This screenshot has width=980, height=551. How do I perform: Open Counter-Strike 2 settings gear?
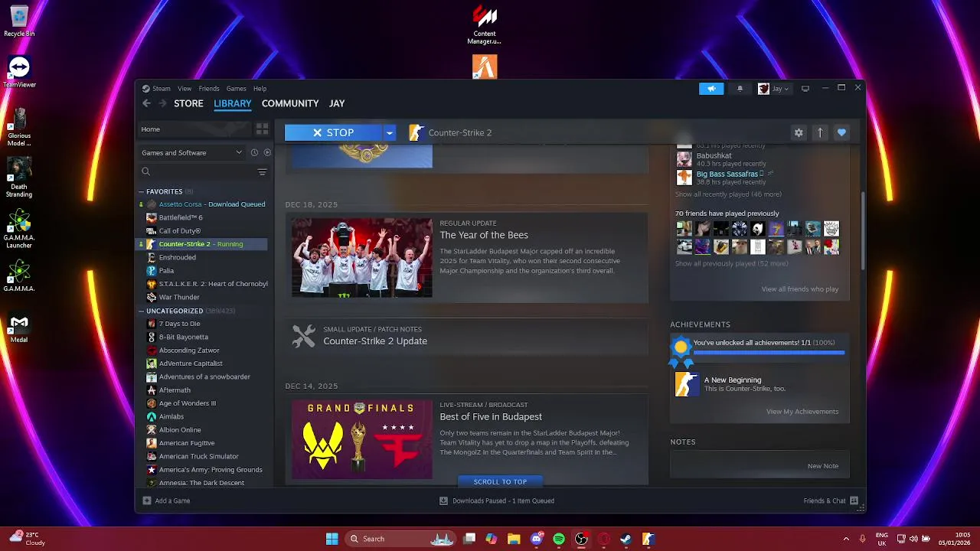tap(799, 132)
